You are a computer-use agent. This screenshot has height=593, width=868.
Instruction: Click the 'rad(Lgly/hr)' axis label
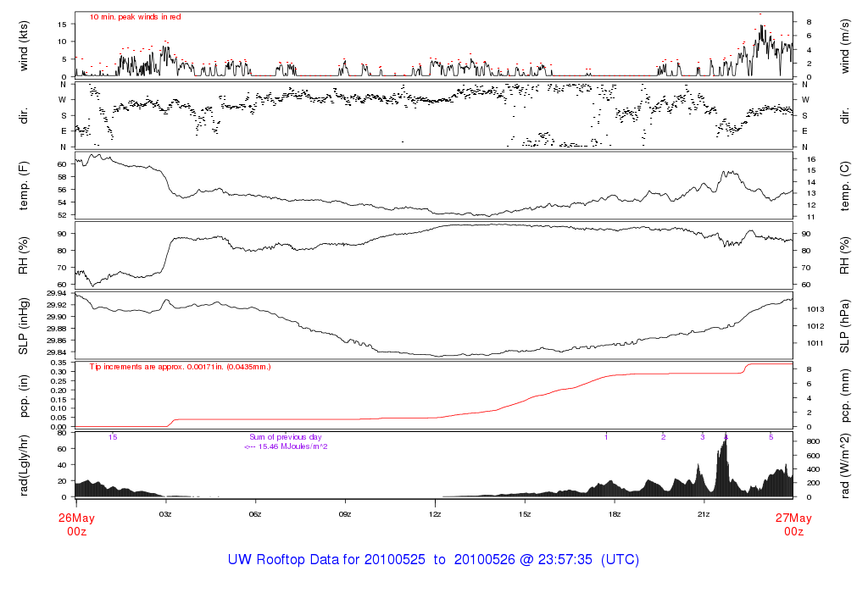(x=24, y=466)
